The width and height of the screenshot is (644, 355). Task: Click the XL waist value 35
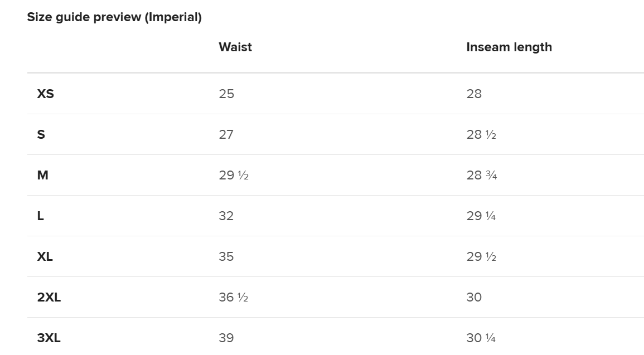point(226,256)
